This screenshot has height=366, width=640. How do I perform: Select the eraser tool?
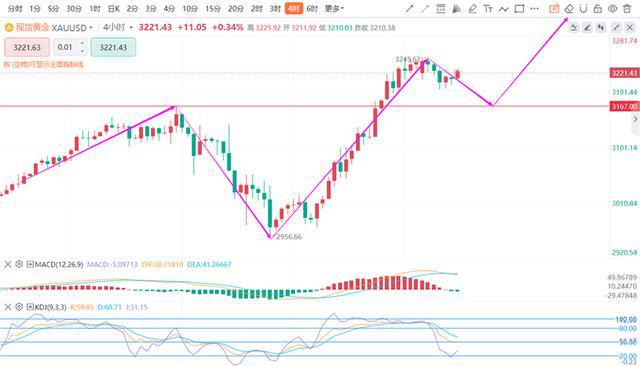click(x=569, y=9)
